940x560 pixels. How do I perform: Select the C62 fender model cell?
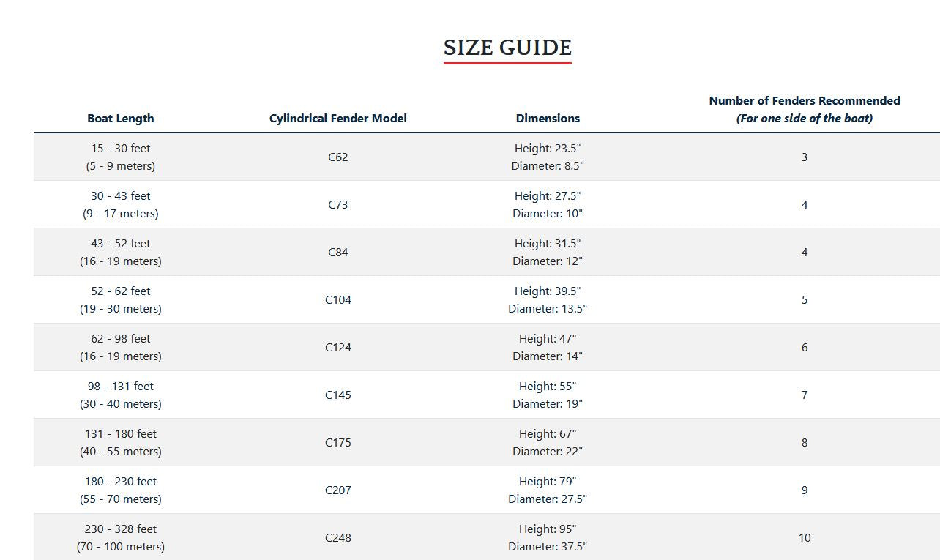338,157
